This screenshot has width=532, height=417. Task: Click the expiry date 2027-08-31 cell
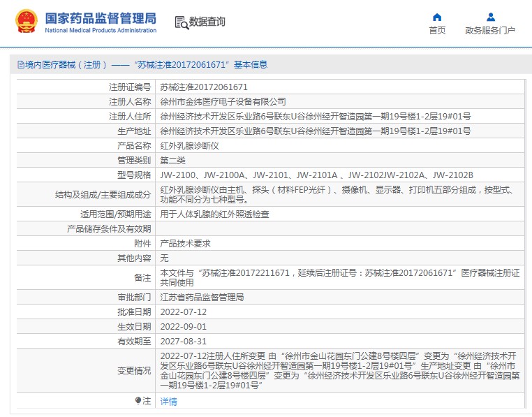point(184,341)
